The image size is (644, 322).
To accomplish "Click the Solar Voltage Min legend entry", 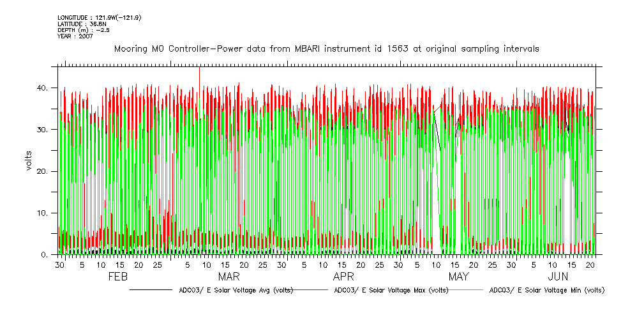I will click(x=546, y=290).
